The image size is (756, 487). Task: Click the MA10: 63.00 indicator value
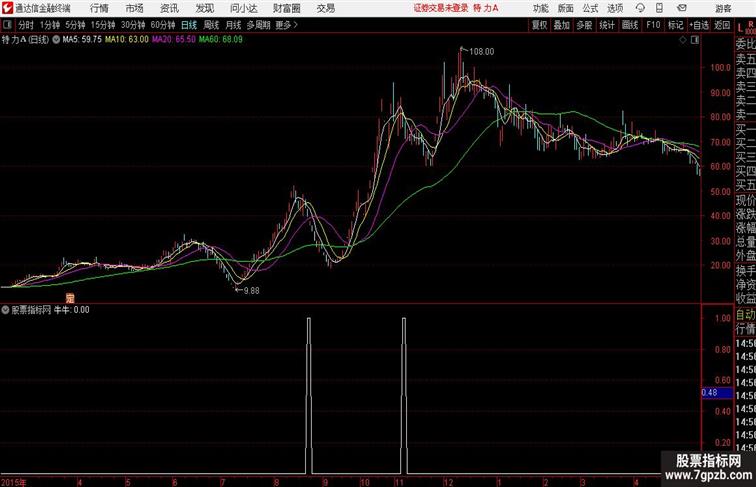click(127, 40)
